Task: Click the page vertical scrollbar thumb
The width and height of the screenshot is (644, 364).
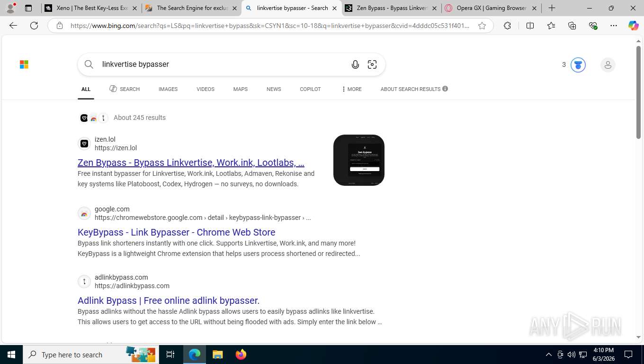Action: point(638,92)
